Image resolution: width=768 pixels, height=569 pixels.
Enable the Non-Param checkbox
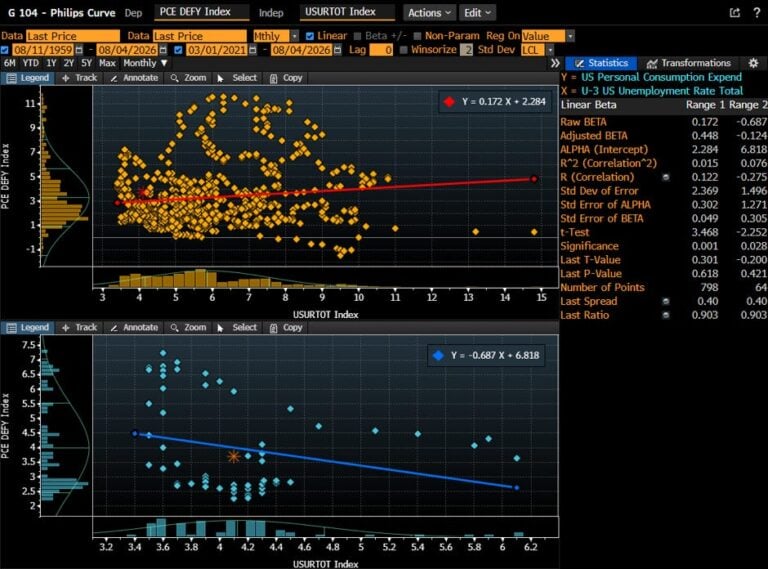(x=417, y=36)
